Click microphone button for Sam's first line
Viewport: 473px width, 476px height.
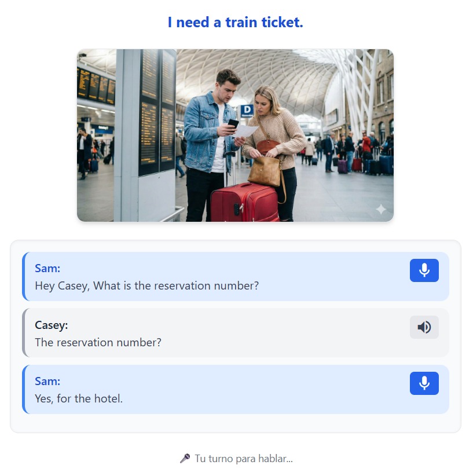click(424, 270)
